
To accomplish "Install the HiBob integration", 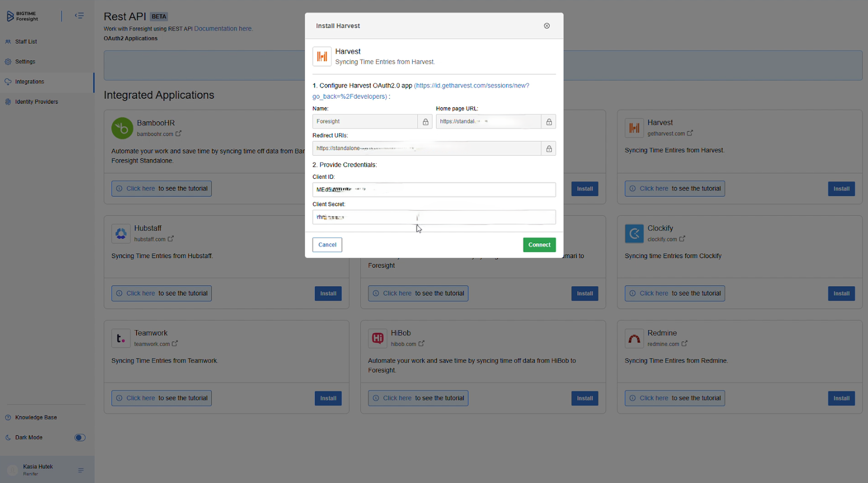I will pos(585,398).
